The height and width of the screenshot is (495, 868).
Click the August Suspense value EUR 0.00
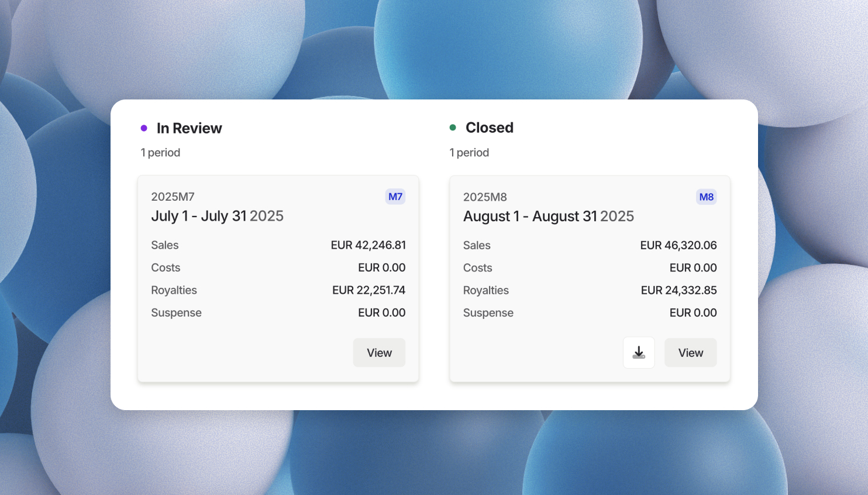tap(693, 312)
